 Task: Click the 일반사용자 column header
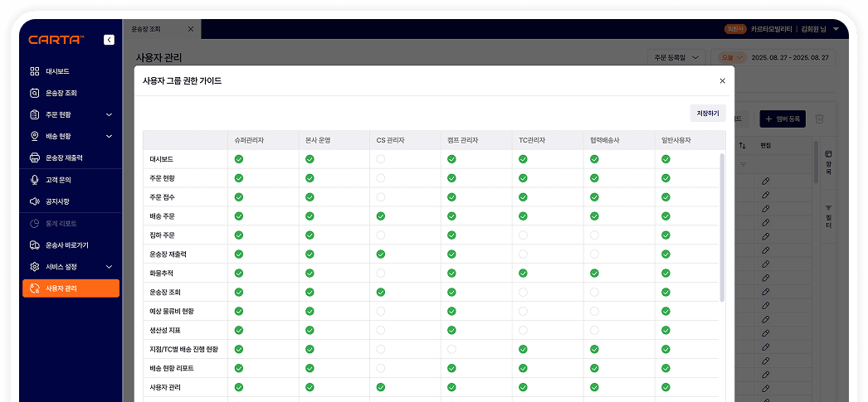[676, 140]
